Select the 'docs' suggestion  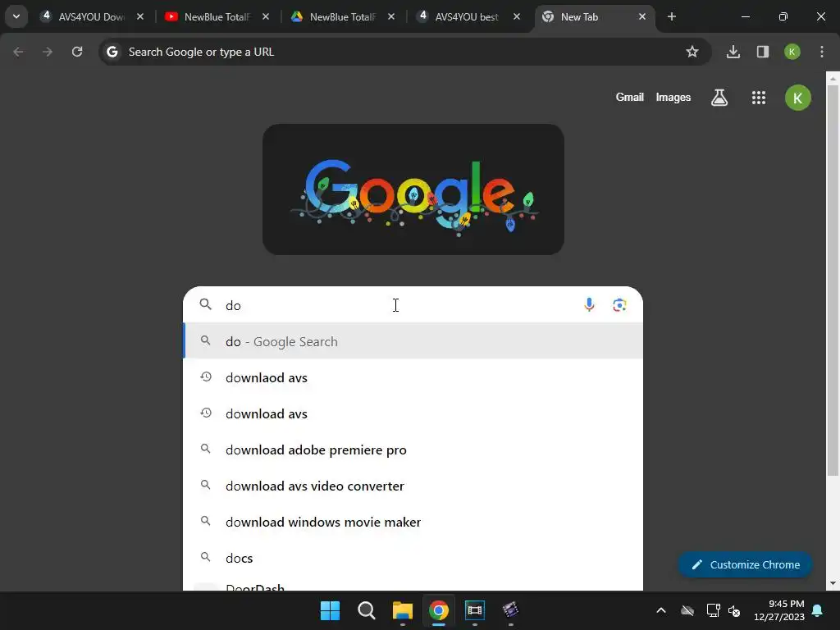413,558
